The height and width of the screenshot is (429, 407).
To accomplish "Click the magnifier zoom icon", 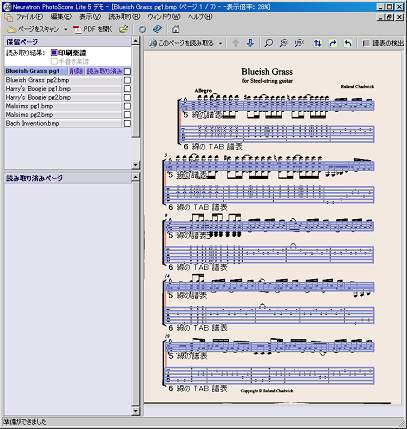I will (x=268, y=43).
